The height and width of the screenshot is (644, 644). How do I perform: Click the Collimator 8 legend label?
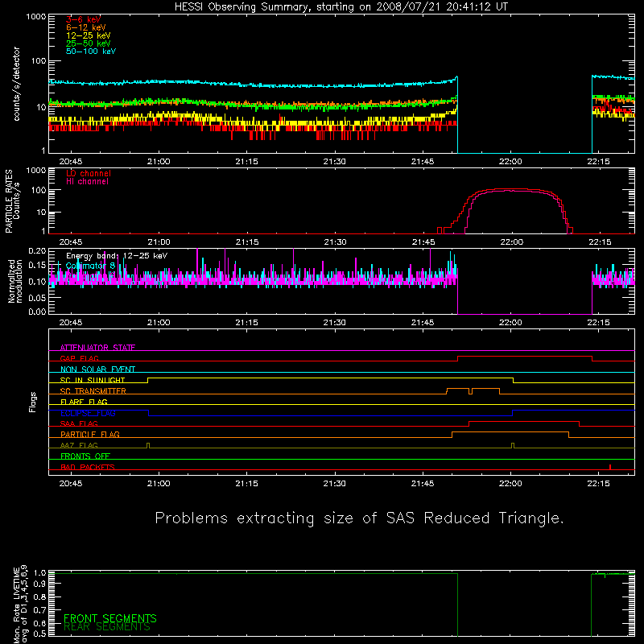pyautogui.click(x=90, y=266)
